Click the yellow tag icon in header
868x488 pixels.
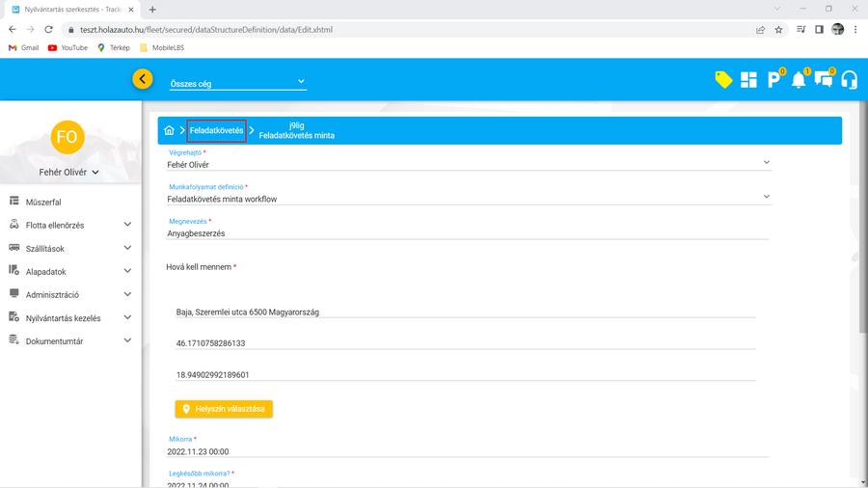[723, 80]
